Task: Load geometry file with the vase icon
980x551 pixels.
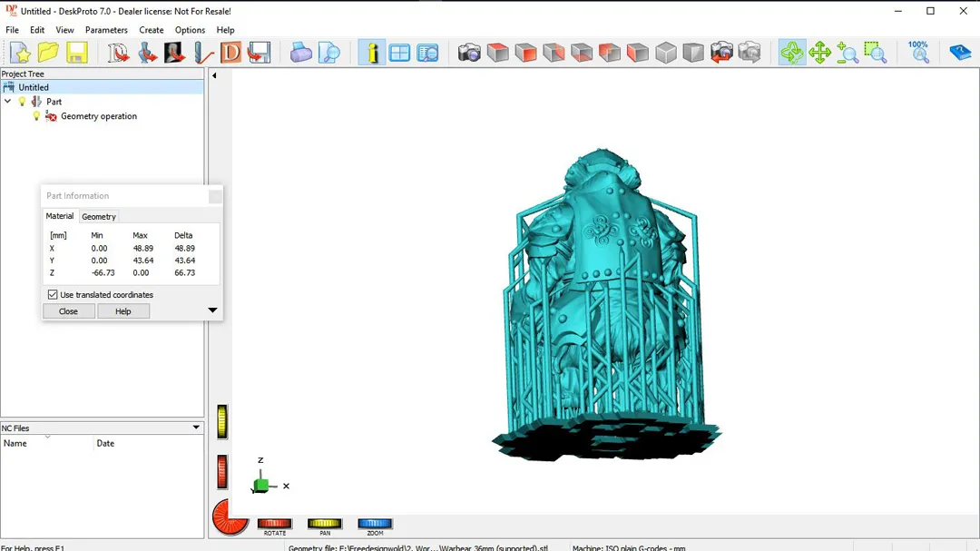Action: pyautogui.click(x=147, y=53)
